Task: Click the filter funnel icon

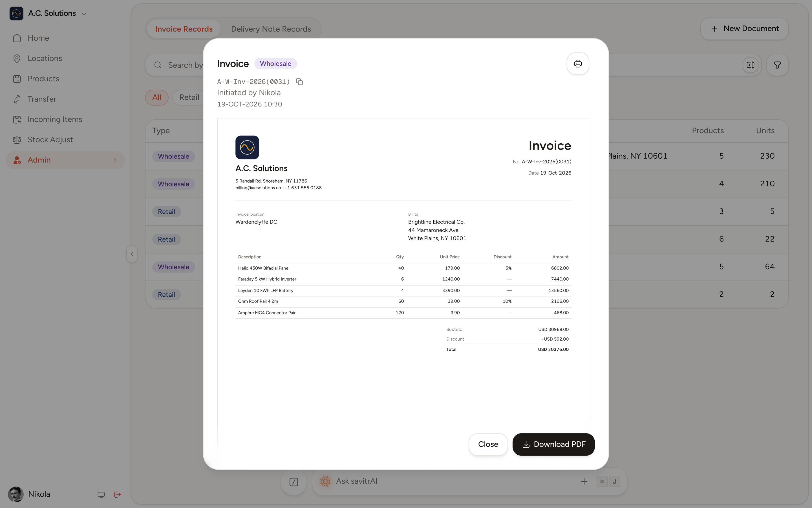Action: click(777, 65)
